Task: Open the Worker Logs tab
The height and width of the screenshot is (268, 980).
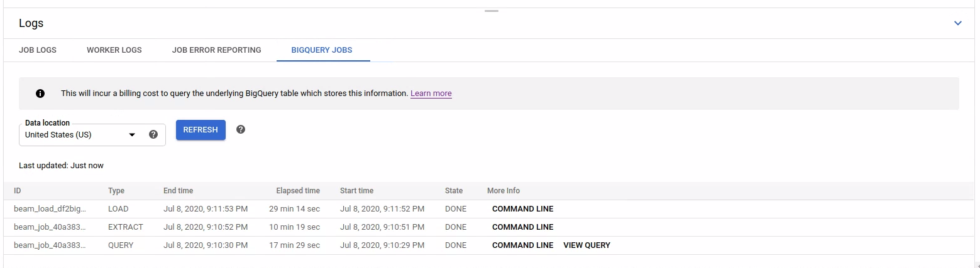Action: (114, 50)
